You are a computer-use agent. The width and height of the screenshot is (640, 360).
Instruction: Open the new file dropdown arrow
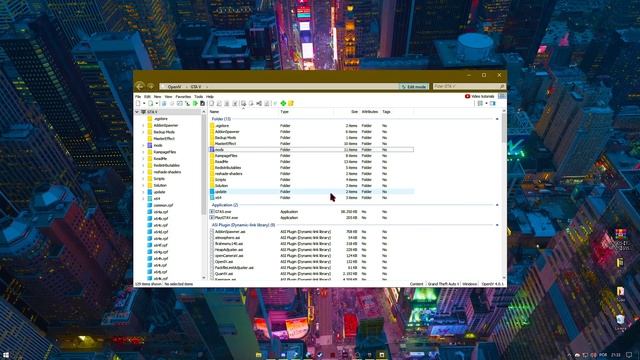click(144, 104)
